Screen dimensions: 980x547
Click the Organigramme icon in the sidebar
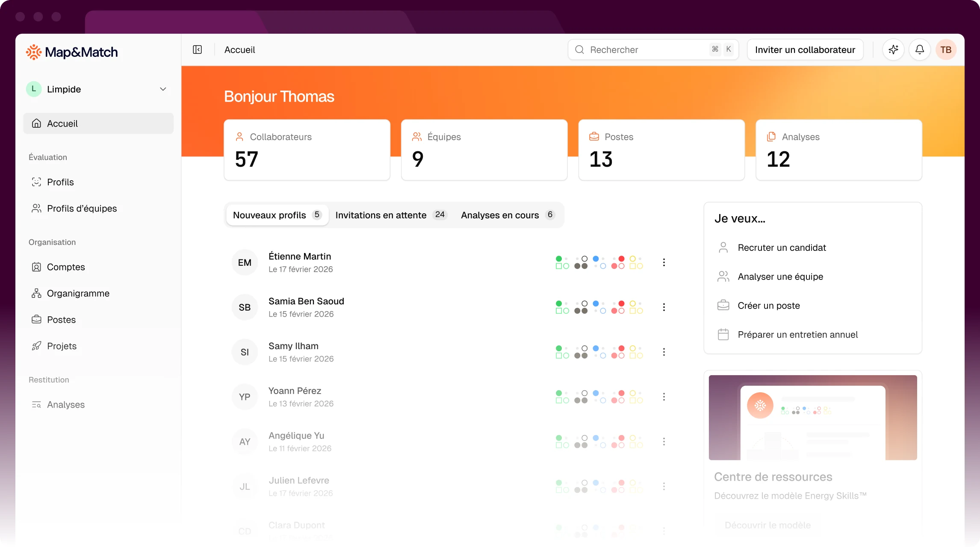[x=36, y=293]
